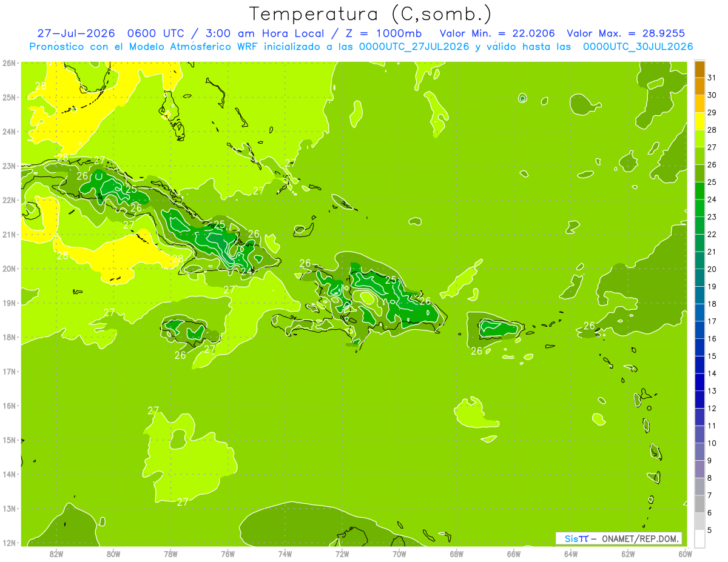
Task: Click the '12N' latitude axis label
Action: click(x=8, y=543)
